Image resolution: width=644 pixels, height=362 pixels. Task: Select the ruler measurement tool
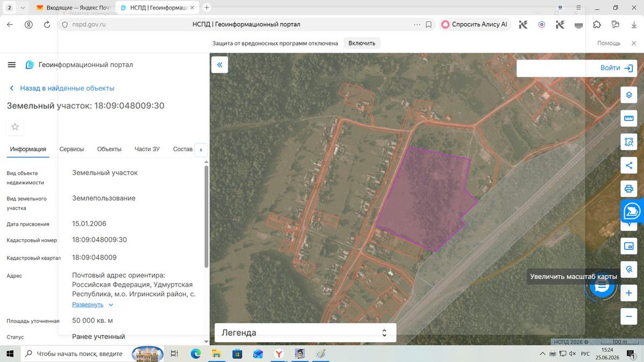(628, 119)
